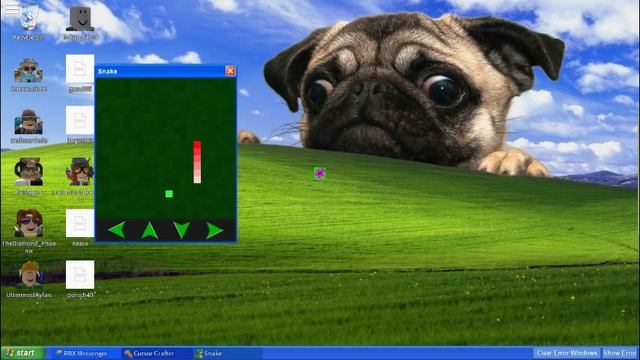Open the goggles avatar with red hair icon
The image size is (640, 360).
pyautogui.click(x=80, y=172)
